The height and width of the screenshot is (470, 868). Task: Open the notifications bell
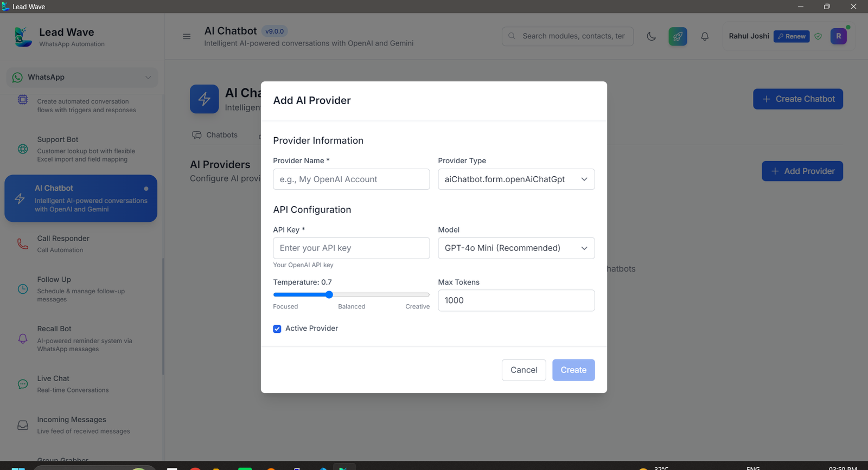coord(705,36)
